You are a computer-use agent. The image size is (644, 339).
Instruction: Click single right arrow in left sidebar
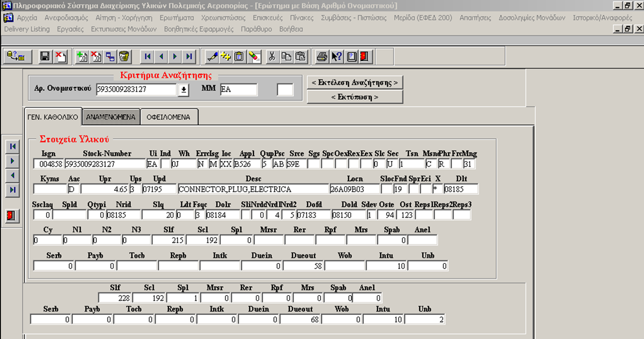[x=13, y=161]
